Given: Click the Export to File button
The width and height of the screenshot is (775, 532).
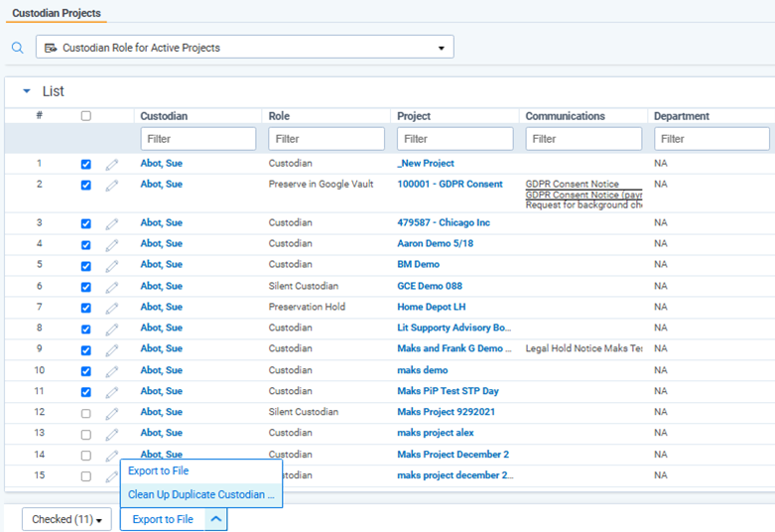Looking at the screenshot, I should pos(163,519).
